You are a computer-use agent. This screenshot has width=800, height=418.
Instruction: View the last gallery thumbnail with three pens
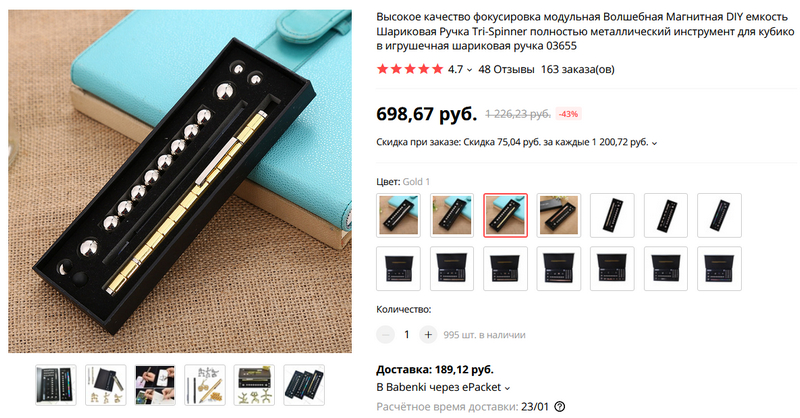(304, 385)
